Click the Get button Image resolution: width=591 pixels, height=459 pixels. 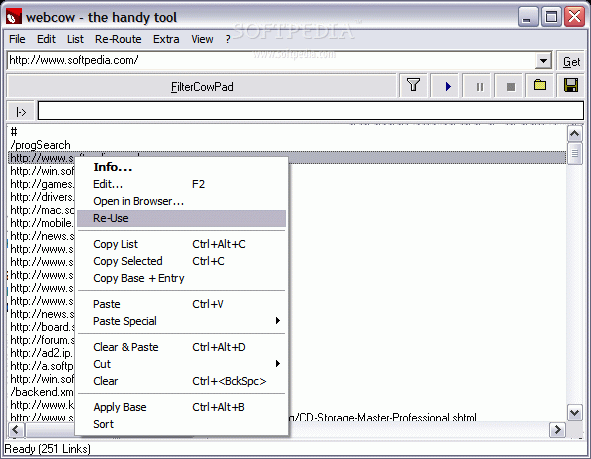571,61
